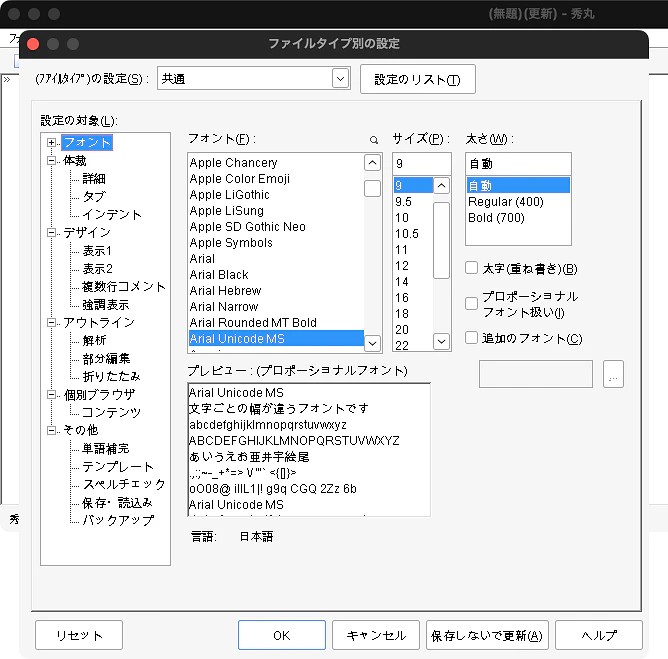Choose Apple Chancery font

276,163
